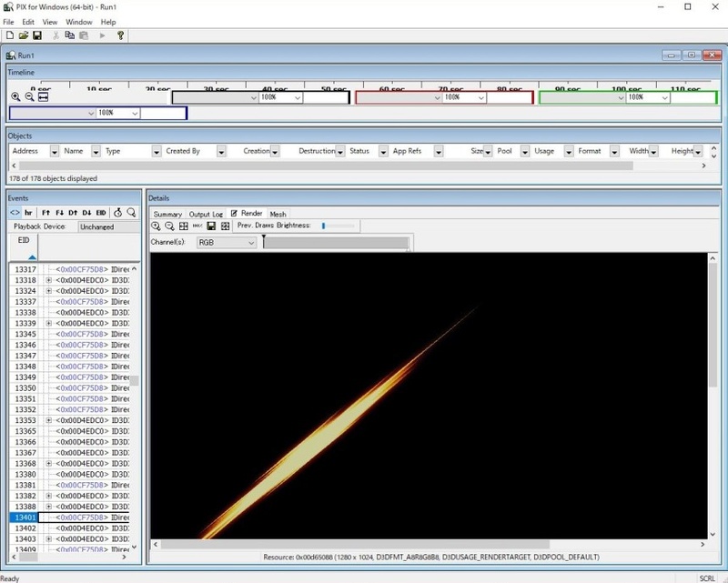Viewport: 728px width, 583px height.
Task: Open Help question mark icon
Action: point(120,35)
